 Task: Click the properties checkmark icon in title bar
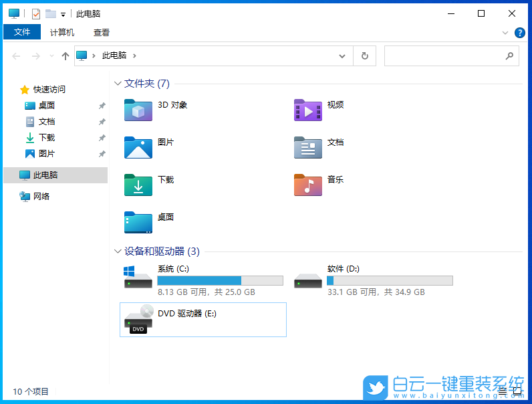(36, 14)
